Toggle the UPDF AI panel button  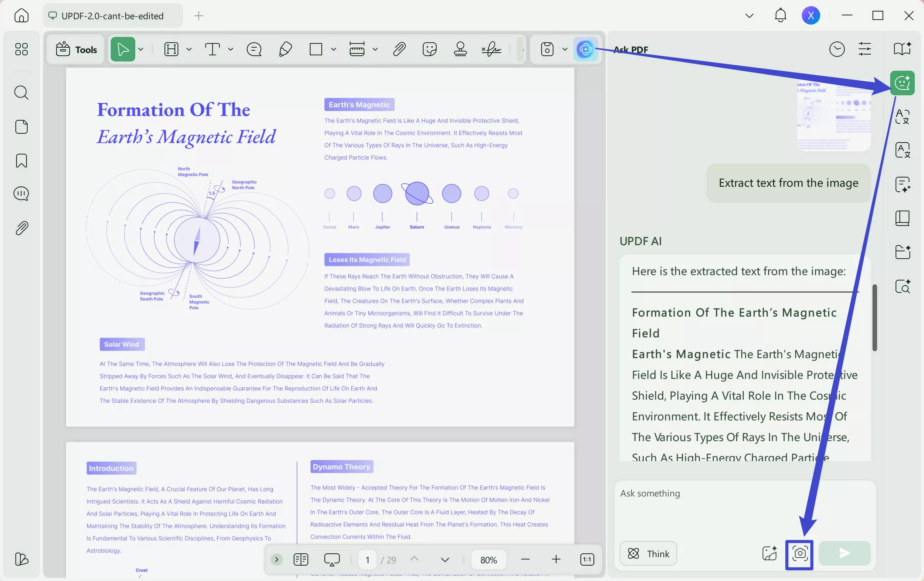coord(585,49)
